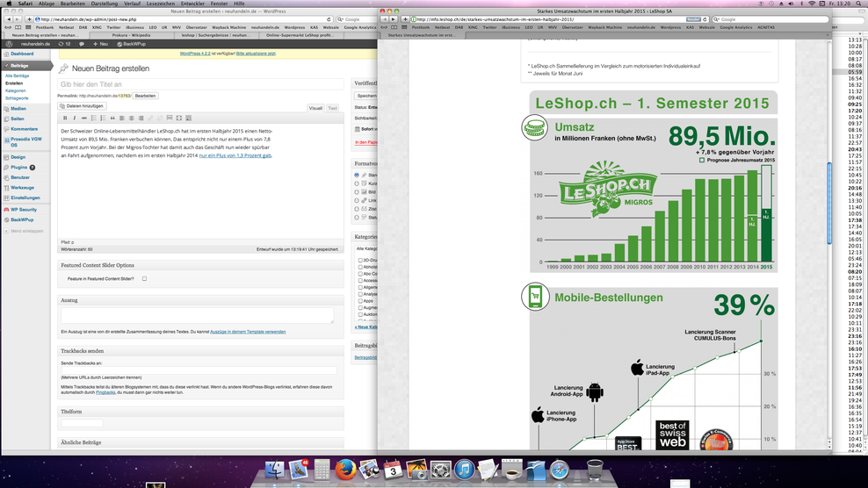This screenshot has width=868, height=488.
Task: Insert the Read More tag in the editor
Action: (x=170, y=118)
